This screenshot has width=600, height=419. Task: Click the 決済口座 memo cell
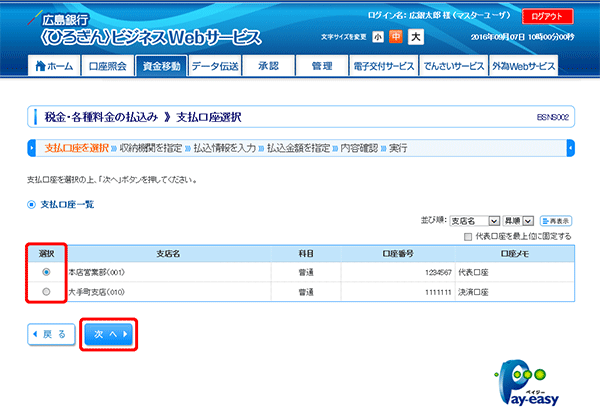[473, 292]
